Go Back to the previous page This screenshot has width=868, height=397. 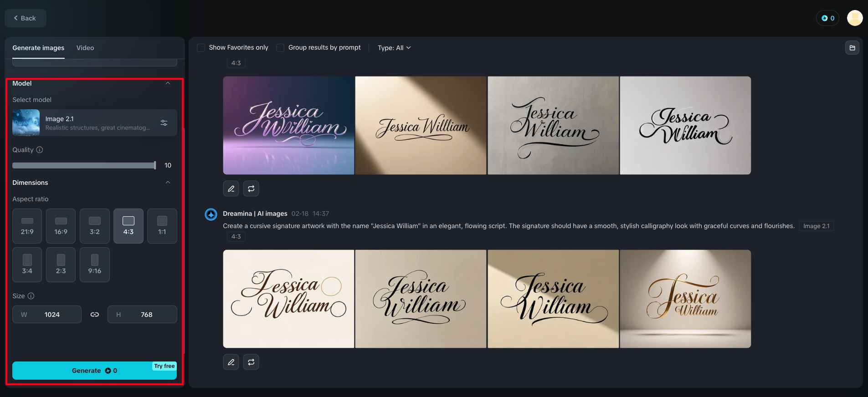26,18
